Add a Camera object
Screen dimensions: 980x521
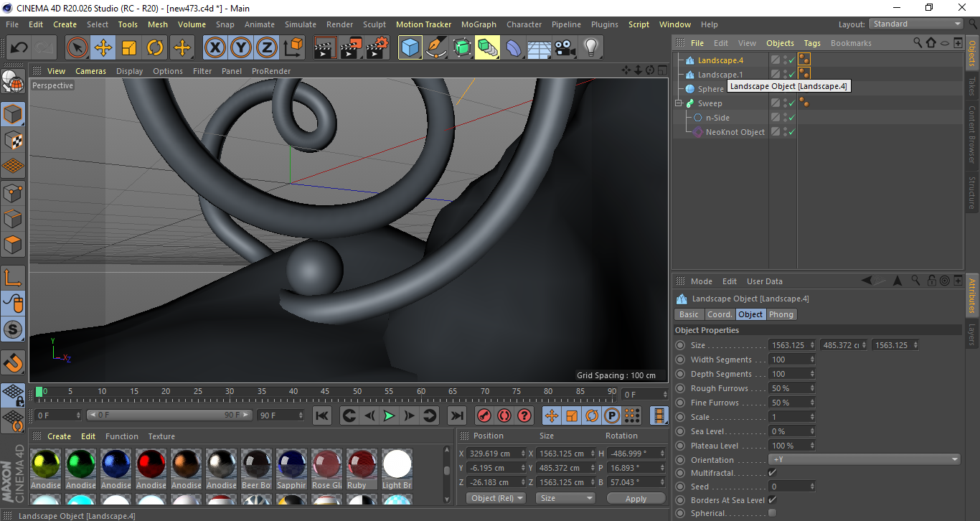[x=565, y=48]
